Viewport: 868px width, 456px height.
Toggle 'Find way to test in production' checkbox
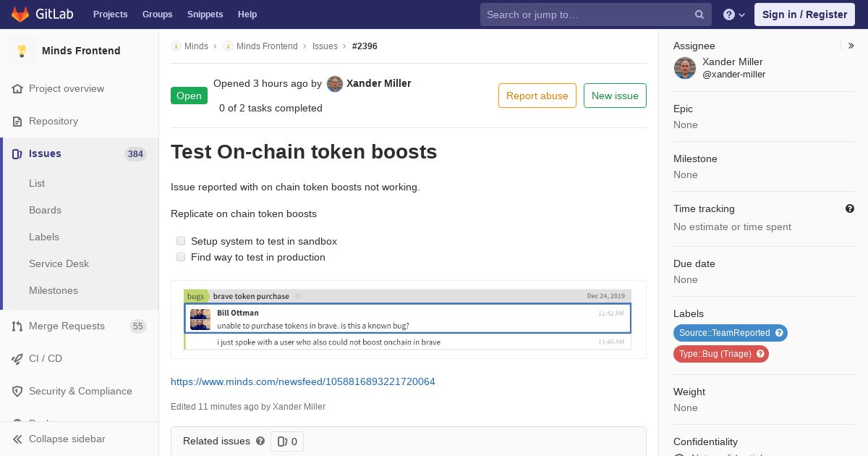pos(181,257)
